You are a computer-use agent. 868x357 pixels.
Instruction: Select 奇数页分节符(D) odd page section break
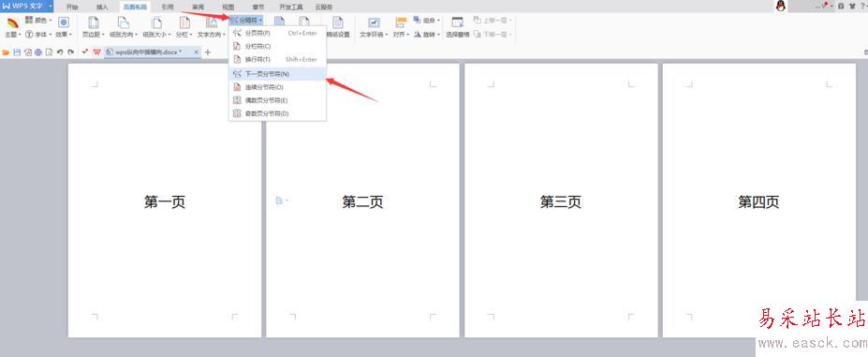(277, 113)
